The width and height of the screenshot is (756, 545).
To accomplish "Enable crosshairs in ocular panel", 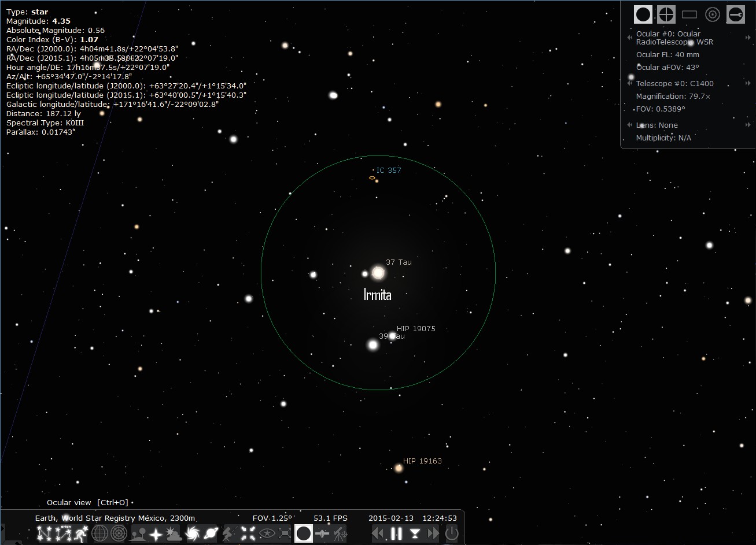I will point(666,14).
